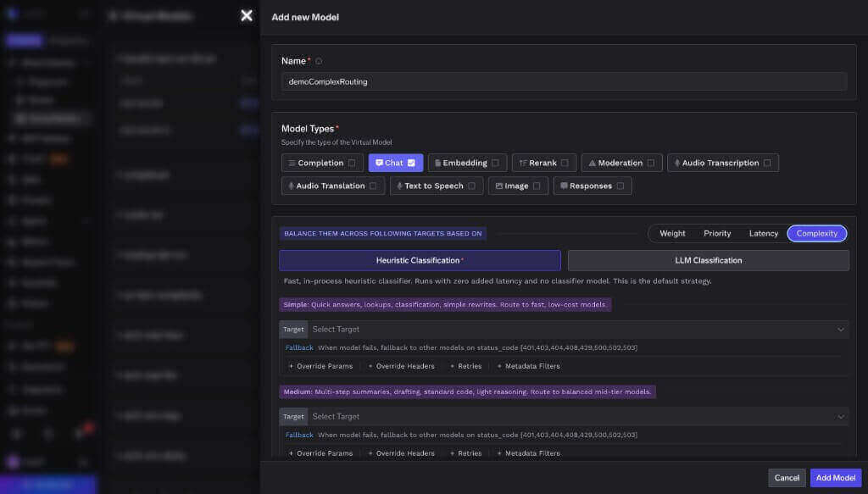Screen dimensions: 868x494
Task: Tick the Text to Speech checkbox
Action: click(x=471, y=186)
